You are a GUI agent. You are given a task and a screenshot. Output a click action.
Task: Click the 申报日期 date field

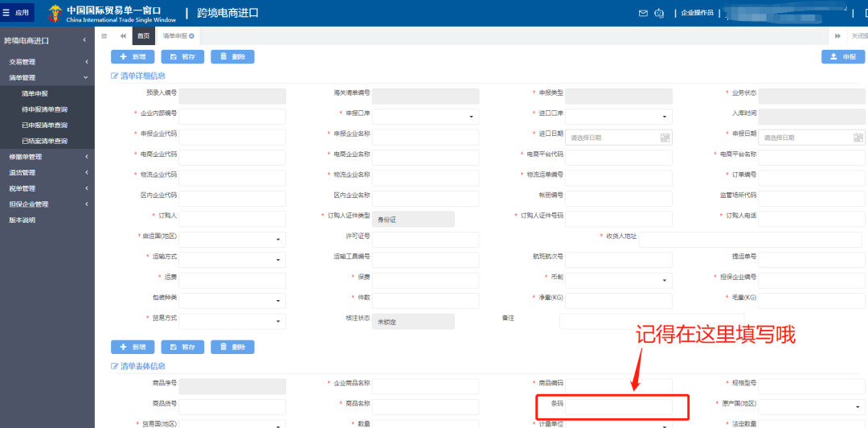pyautogui.click(x=812, y=137)
